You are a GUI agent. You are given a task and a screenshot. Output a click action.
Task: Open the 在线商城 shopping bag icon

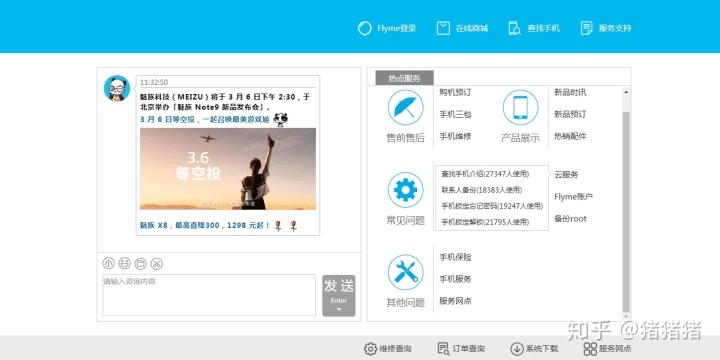click(443, 28)
